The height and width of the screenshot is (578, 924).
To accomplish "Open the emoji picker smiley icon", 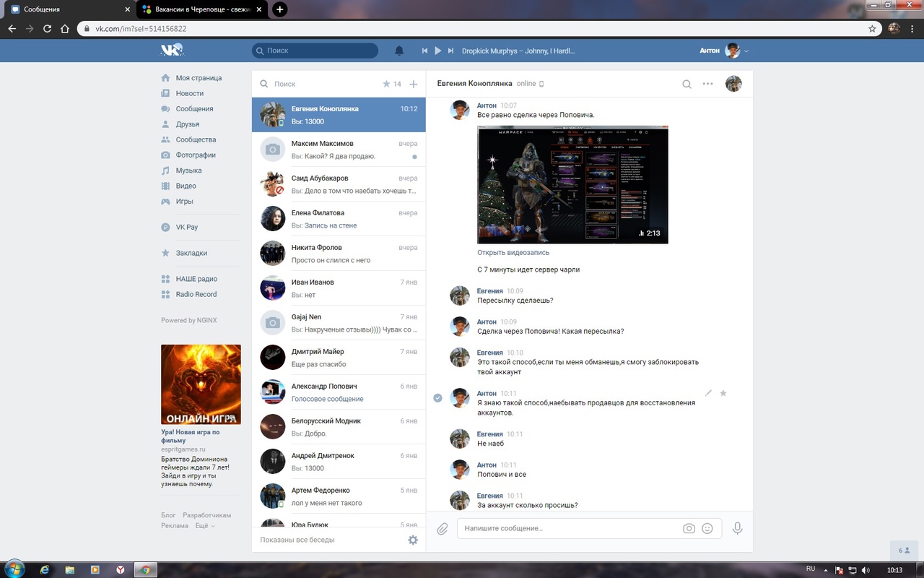I will [707, 529].
